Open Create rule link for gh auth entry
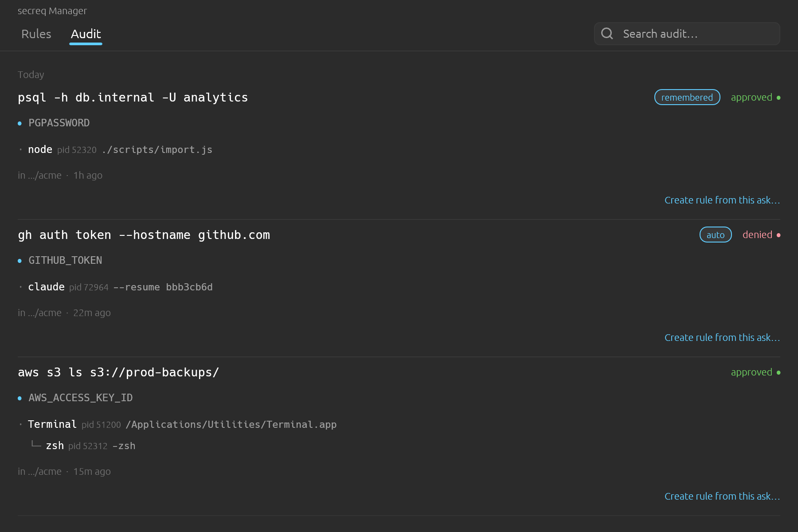 pos(722,337)
